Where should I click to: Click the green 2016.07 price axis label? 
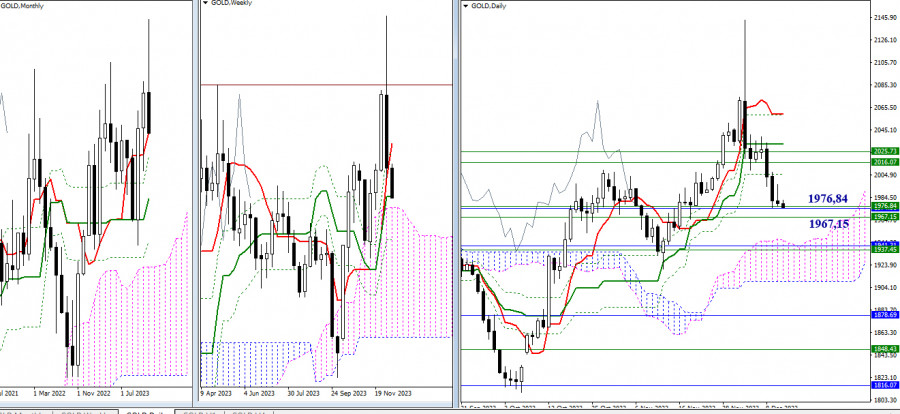point(886,162)
